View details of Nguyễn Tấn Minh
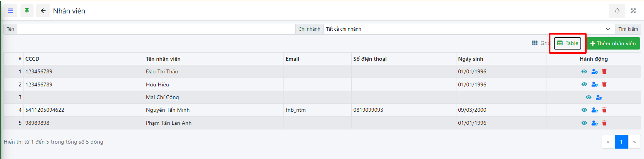This screenshot has width=644, height=159. coord(584,110)
